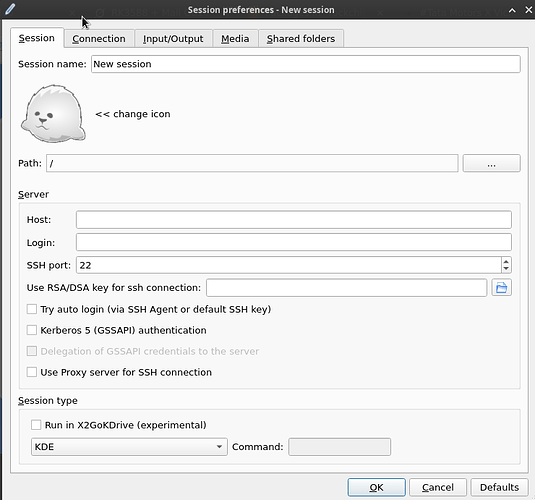Decrease SSH port with the down arrow
The height and width of the screenshot is (500, 535).
pyautogui.click(x=506, y=269)
